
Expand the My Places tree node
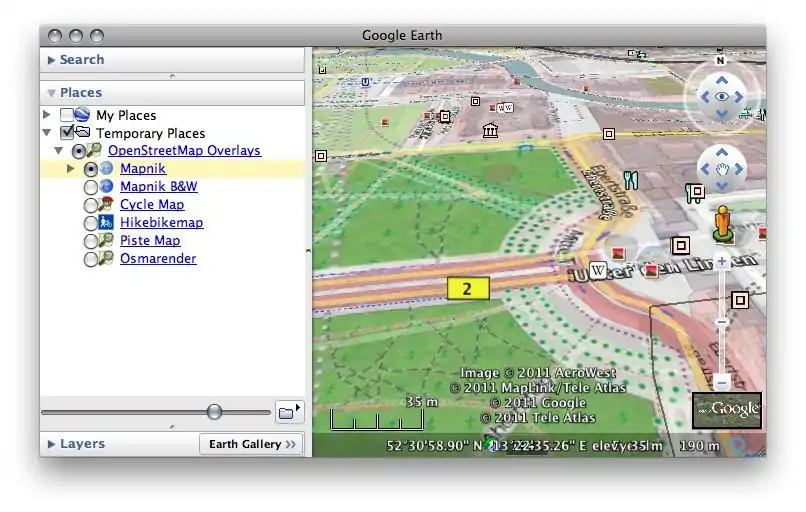[46, 115]
